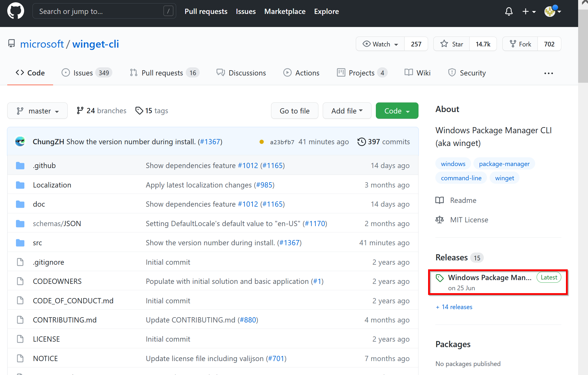588x375 pixels.
Task: Click the Go to file button
Action: point(295,111)
